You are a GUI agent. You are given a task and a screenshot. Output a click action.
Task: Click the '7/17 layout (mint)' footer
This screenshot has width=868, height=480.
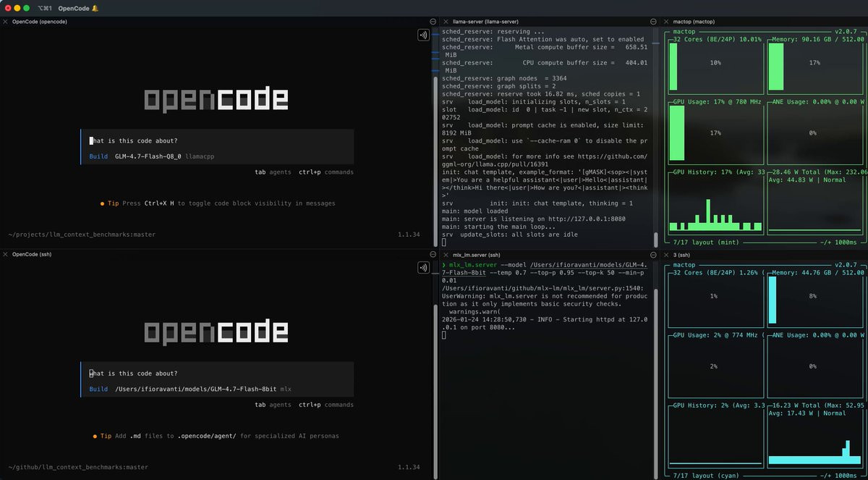click(706, 243)
